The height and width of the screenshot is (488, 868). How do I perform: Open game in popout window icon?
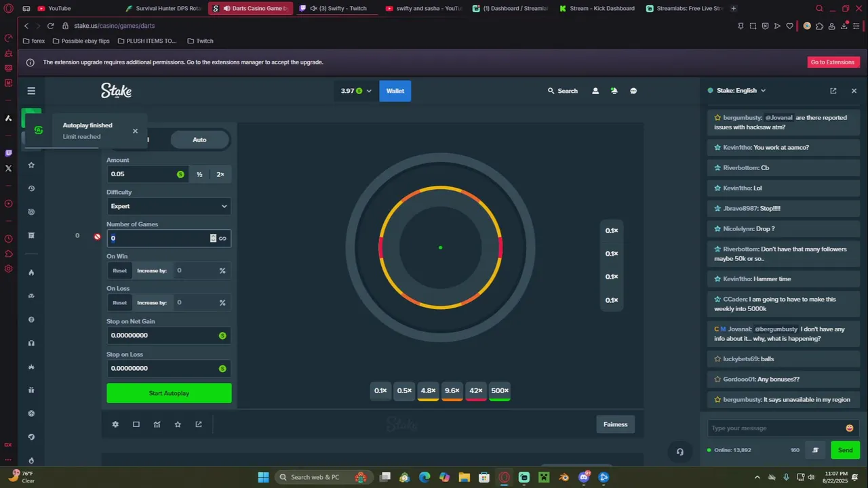199,424
